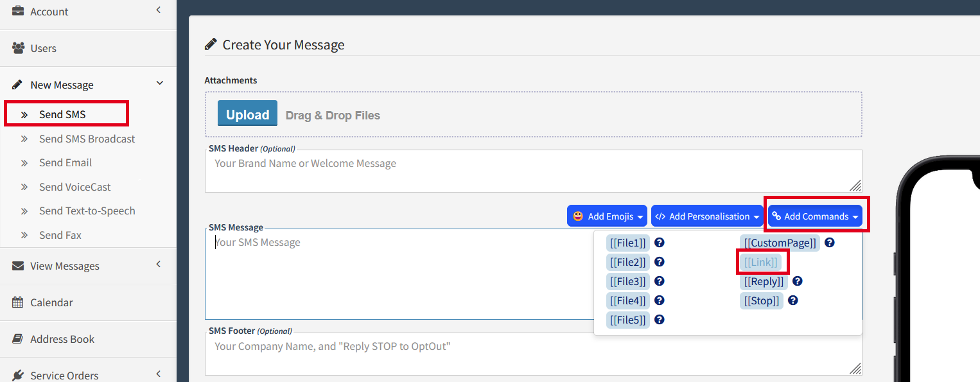Image resolution: width=980 pixels, height=382 pixels.
Task: Insert the [[Link]] command
Action: click(x=762, y=261)
